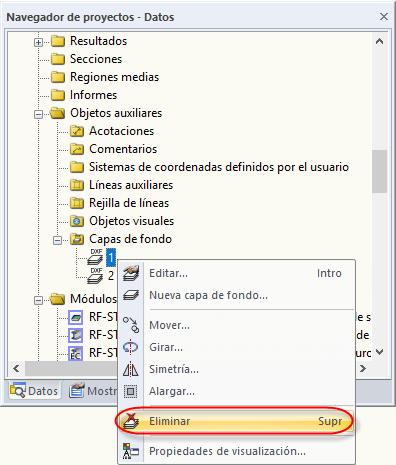Click the Mover menu icon
This screenshot has width=396, height=465.
point(131,325)
